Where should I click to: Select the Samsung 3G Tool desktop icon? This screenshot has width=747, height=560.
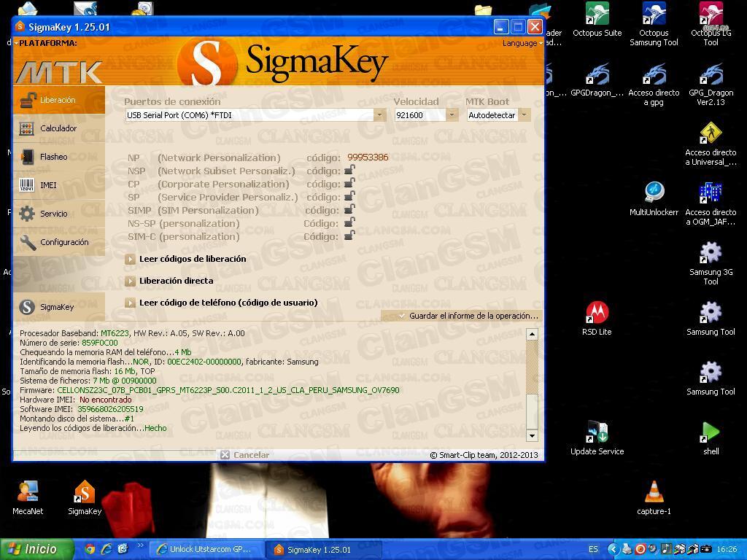711,264
